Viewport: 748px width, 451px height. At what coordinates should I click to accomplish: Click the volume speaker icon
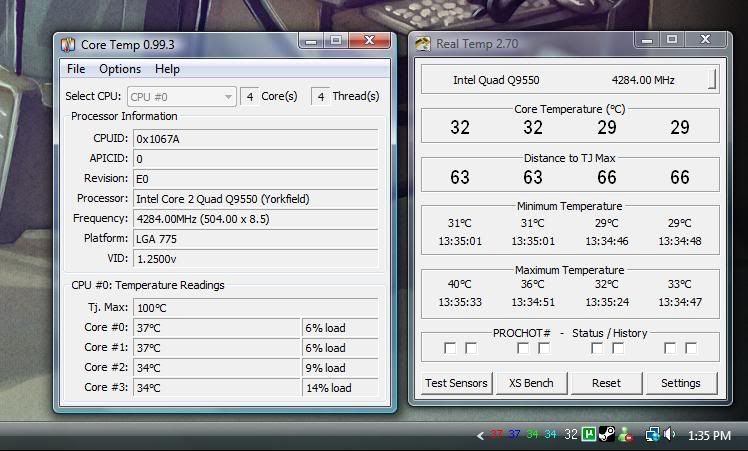tap(669, 434)
